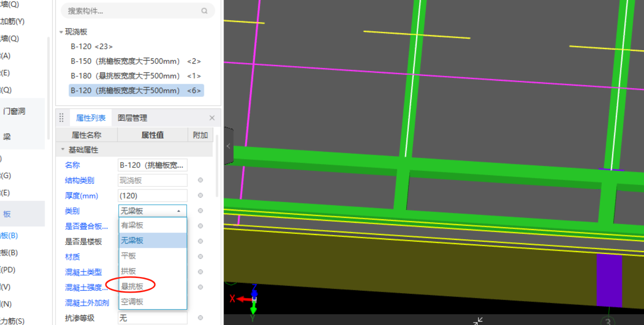This screenshot has width=644, height=325.
Task: Click the 混凝土外加剂 property label
Action: 87,302
